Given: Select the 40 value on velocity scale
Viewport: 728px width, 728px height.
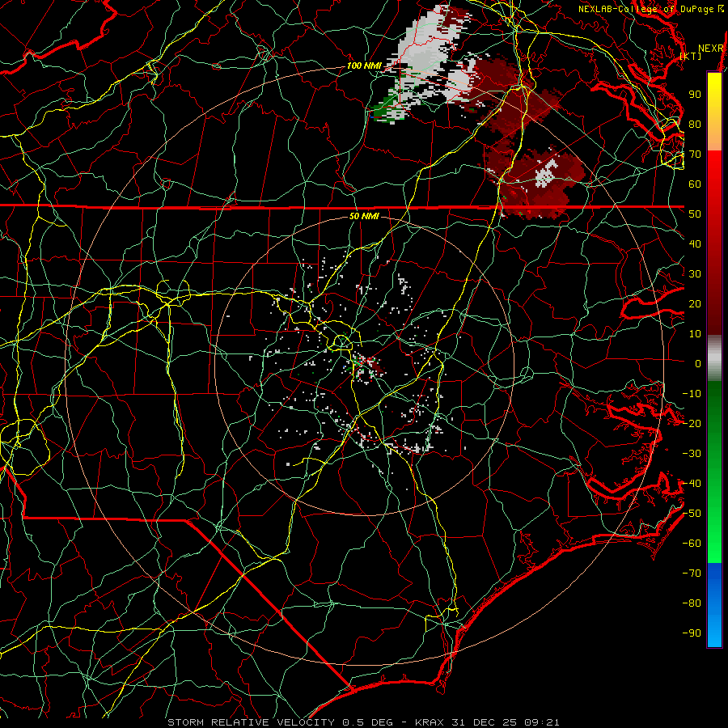Looking at the screenshot, I should [x=695, y=243].
